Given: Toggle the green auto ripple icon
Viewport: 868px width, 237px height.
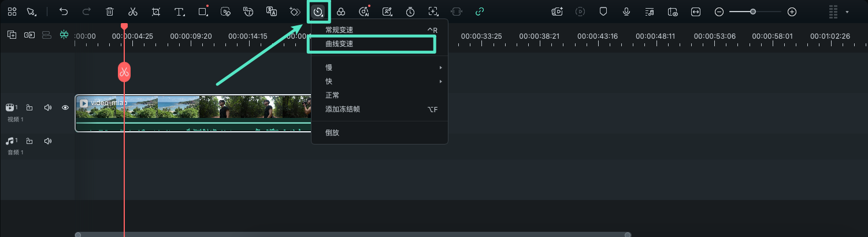Looking at the screenshot, I should point(64,35).
